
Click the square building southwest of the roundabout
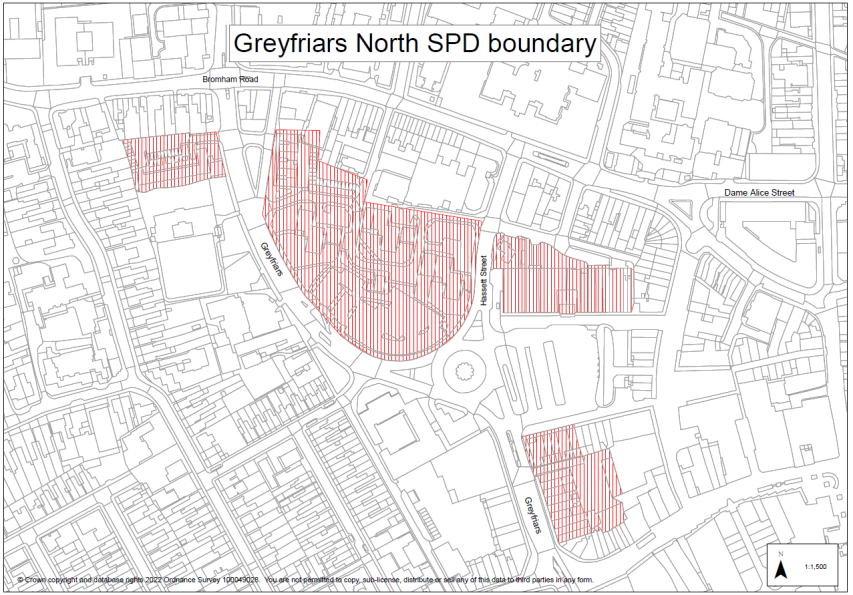(397, 429)
